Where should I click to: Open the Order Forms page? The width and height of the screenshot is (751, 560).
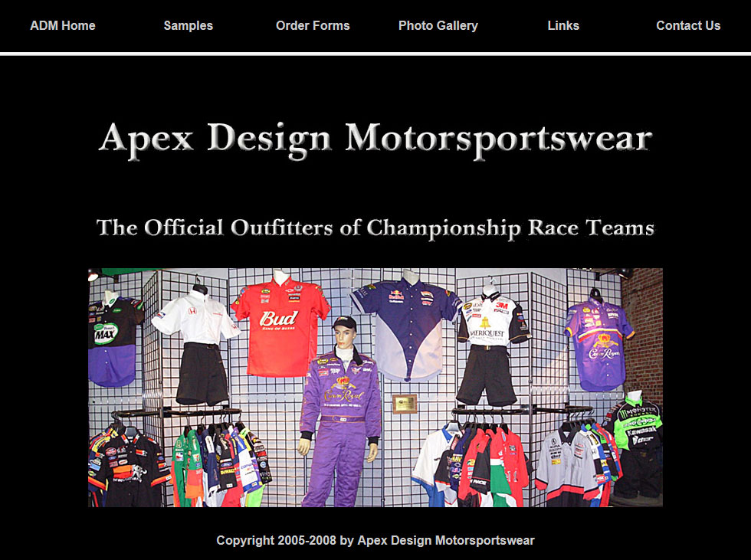pos(313,26)
